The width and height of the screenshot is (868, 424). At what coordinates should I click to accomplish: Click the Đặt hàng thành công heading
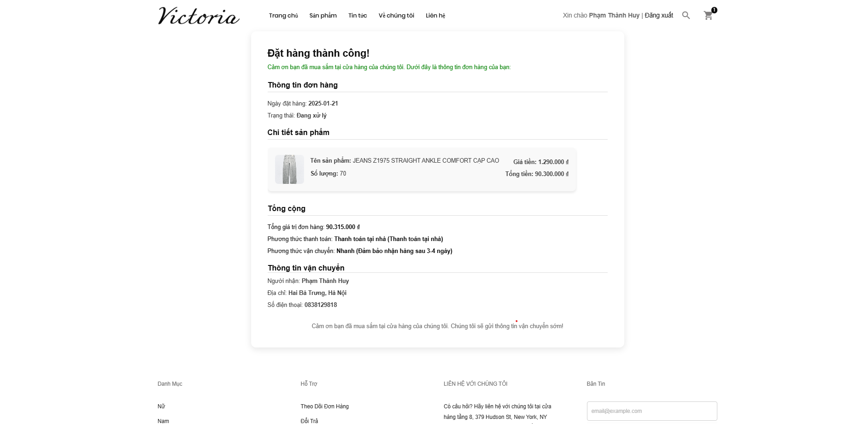click(318, 53)
